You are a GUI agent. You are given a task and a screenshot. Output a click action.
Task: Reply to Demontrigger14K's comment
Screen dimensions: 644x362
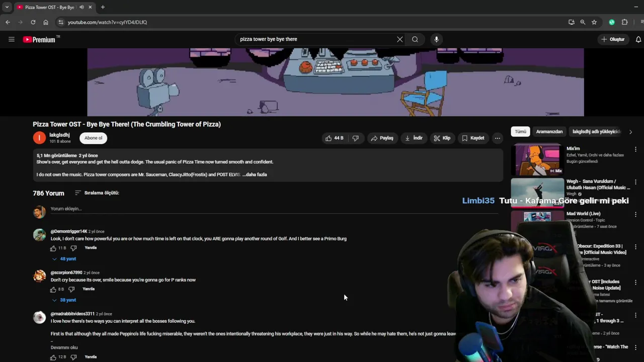(91, 248)
